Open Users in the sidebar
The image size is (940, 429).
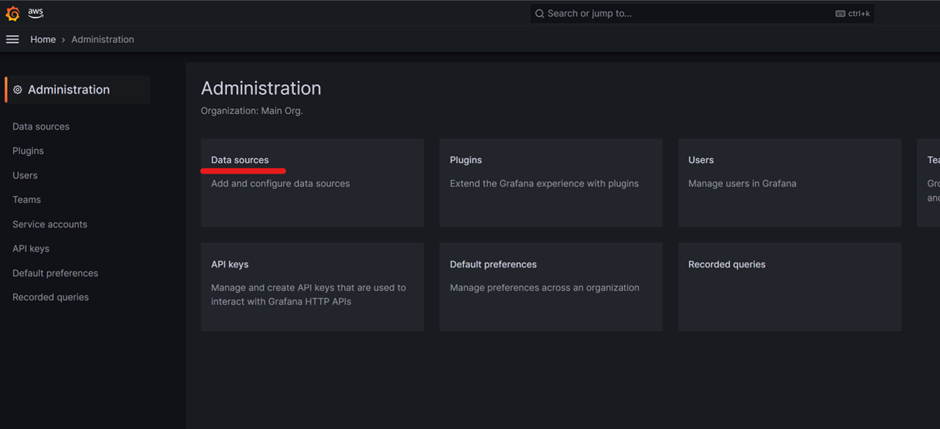click(x=25, y=176)
